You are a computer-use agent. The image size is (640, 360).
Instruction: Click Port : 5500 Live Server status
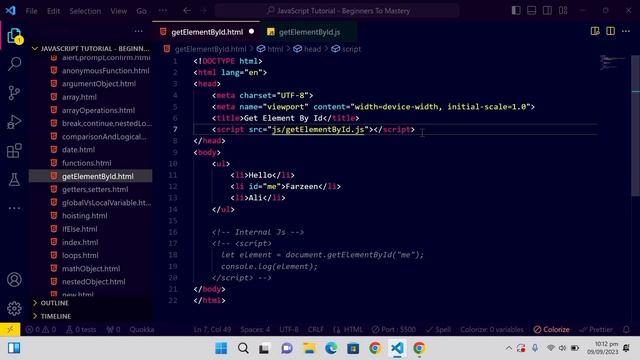394,329
